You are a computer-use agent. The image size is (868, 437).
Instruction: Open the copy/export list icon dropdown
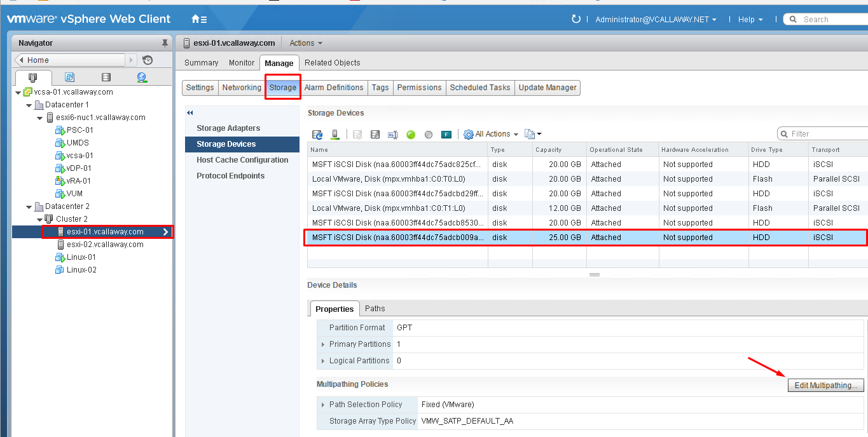point(533,134)
